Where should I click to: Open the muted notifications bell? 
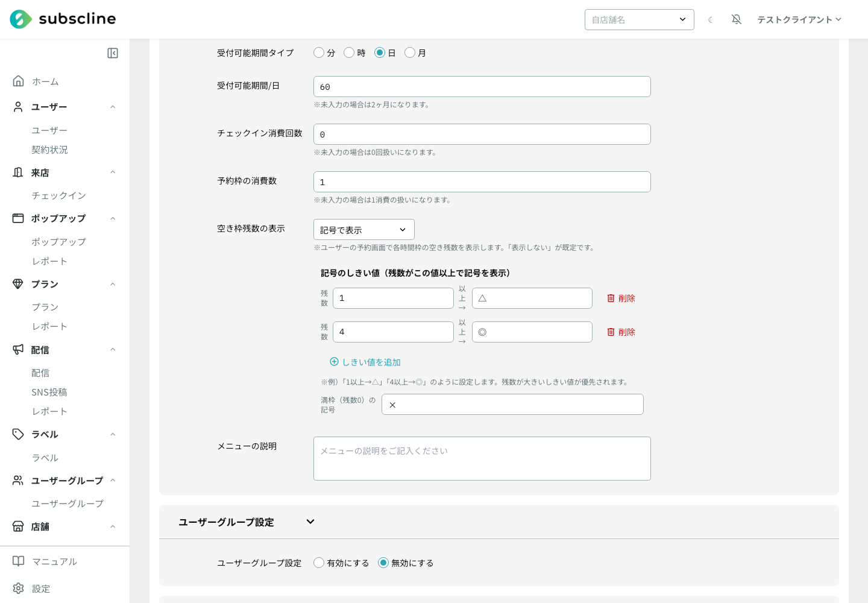point(737,19)
